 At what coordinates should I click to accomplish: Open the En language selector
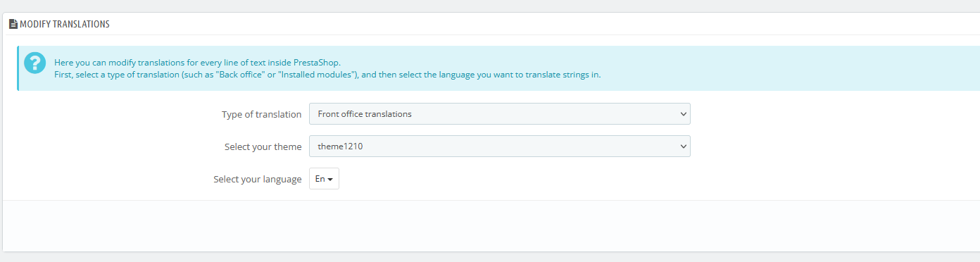(324, 179)
